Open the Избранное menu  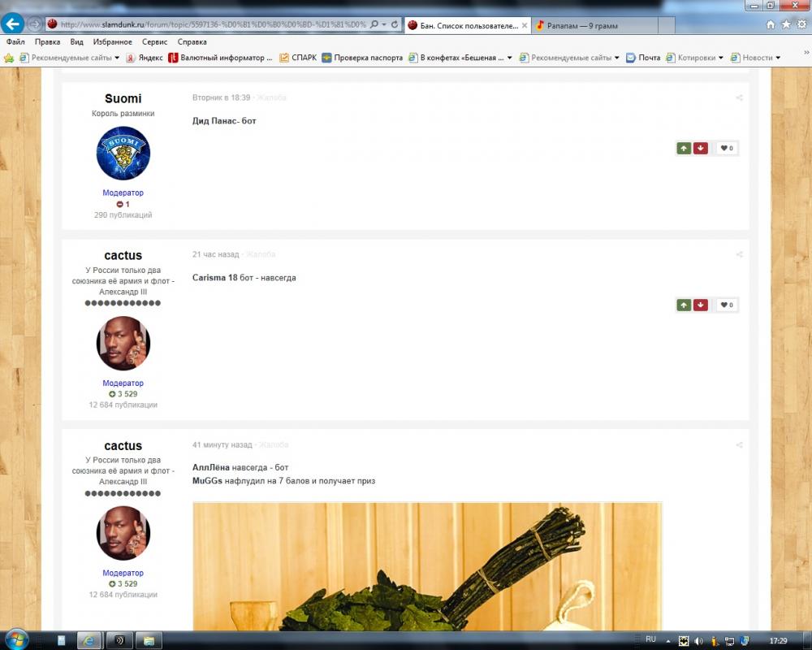pyautogui.click(x=112, y=41)
